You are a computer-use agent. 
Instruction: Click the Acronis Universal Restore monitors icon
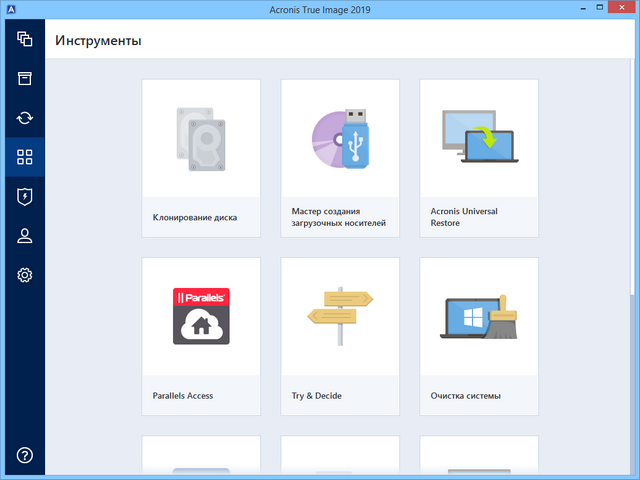coord(478,138)
